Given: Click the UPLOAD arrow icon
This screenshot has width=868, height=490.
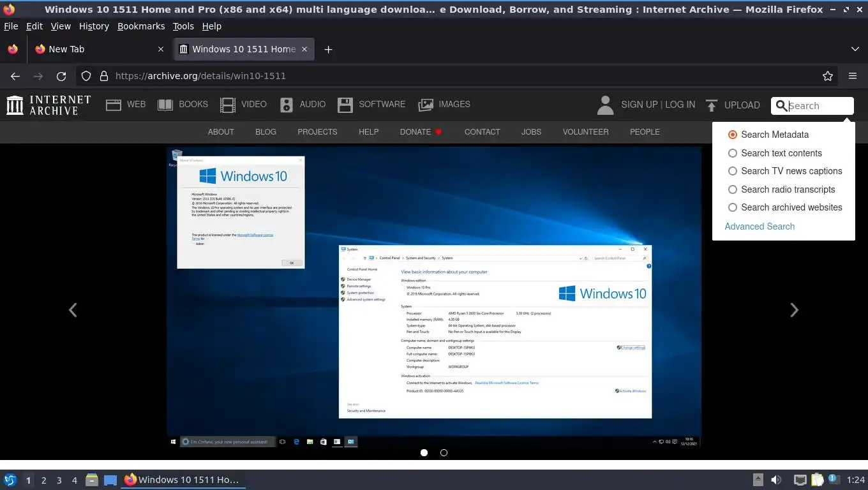Looking at the screenshot, I should pos(712,105).
